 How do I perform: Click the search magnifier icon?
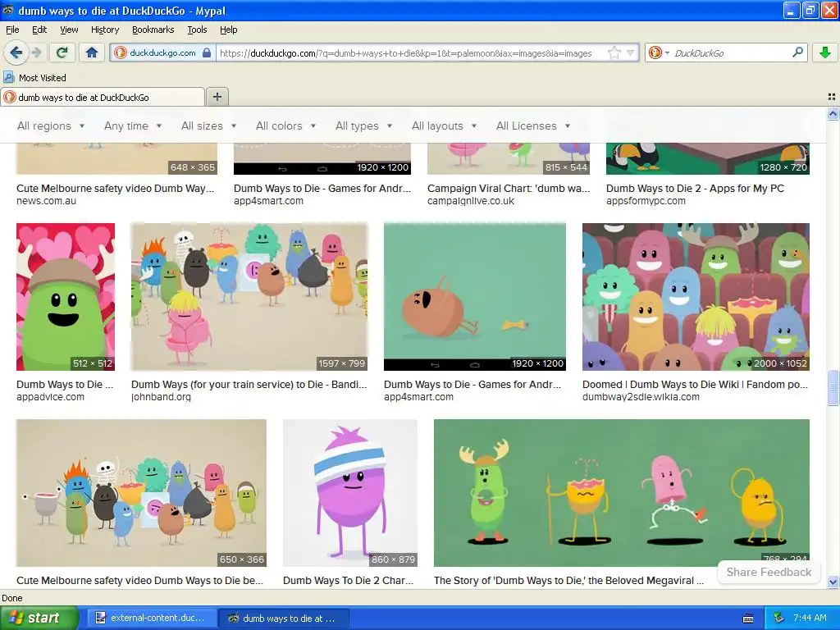797,52
